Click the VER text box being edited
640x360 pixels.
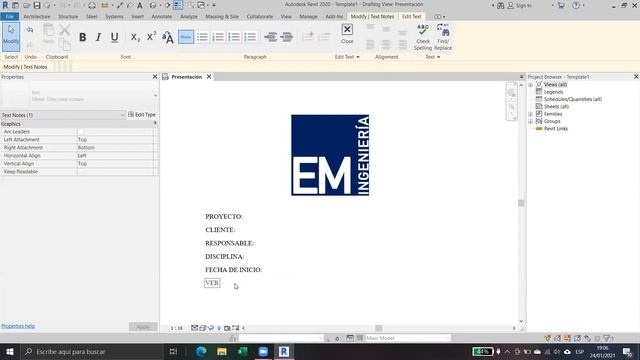pyautogui.click(x=212, y=283)
